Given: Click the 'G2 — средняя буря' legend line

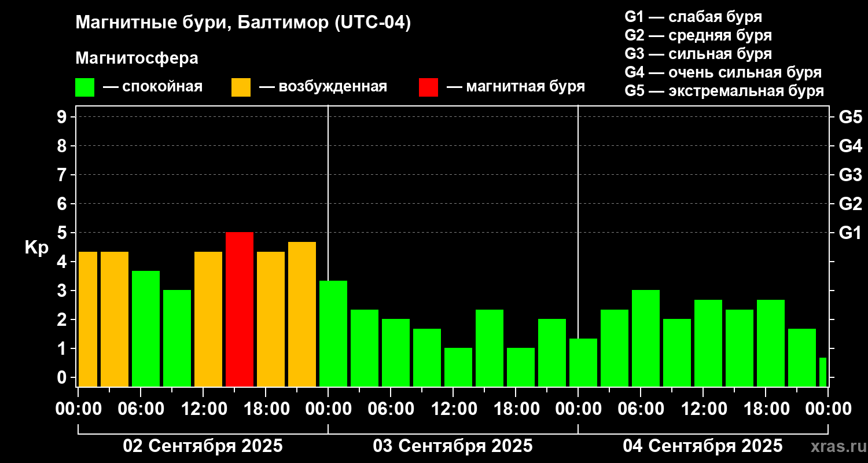Looking at the screenshot, I should coord(698,35).
